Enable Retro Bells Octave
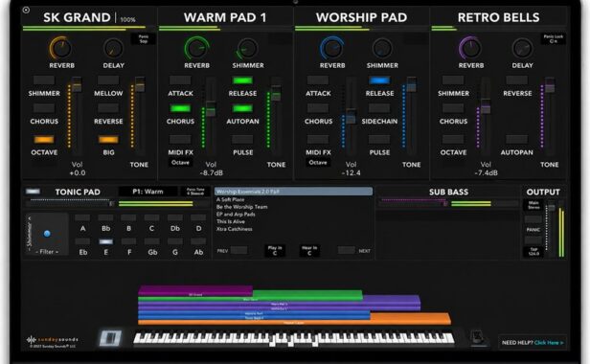The image size is (590, 364). tap(453, 140)
